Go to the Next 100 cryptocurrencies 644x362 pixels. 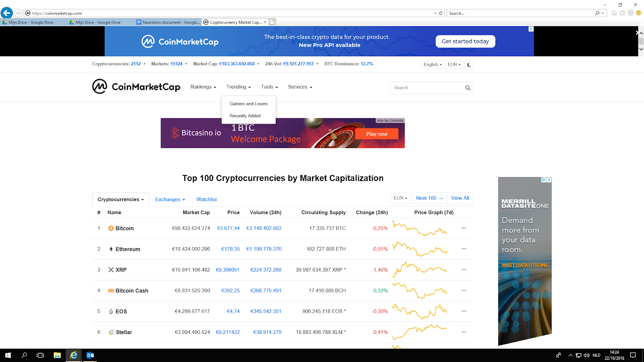(x=429, y=198)
